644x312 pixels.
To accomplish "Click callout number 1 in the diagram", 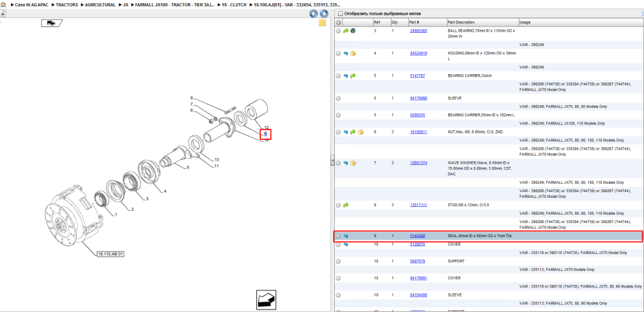I will point(116,215).
